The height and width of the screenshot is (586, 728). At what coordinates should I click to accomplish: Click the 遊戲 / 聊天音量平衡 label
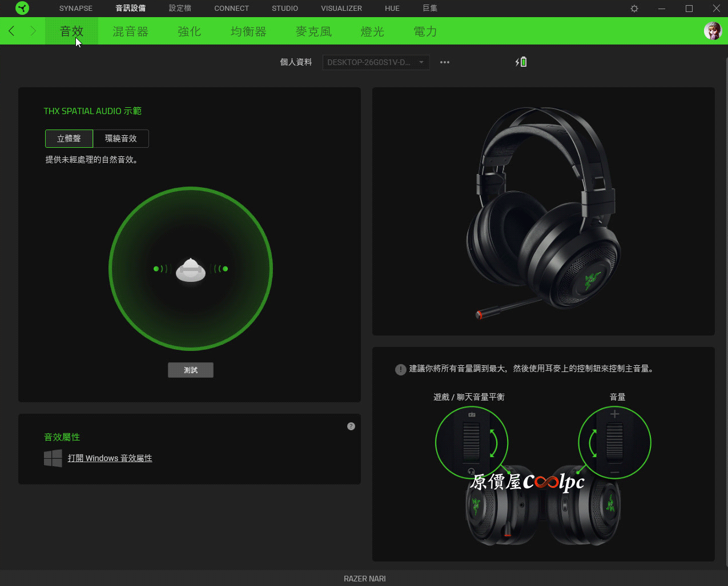469,397
